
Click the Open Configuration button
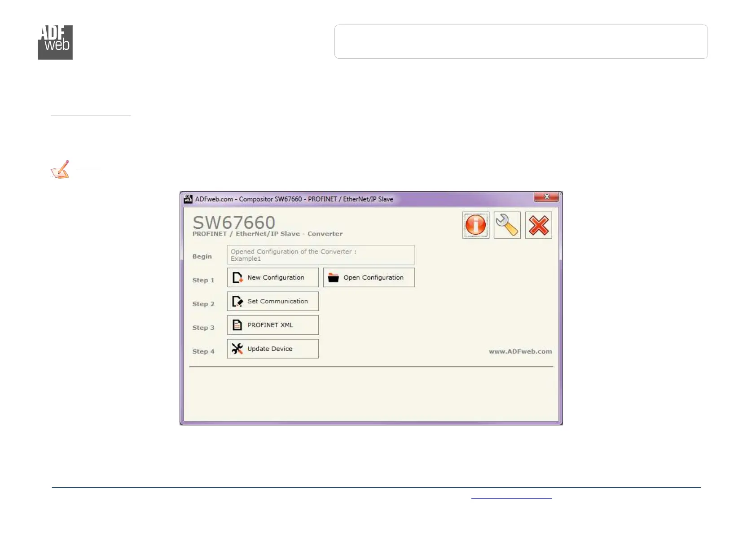coord(369,277)
